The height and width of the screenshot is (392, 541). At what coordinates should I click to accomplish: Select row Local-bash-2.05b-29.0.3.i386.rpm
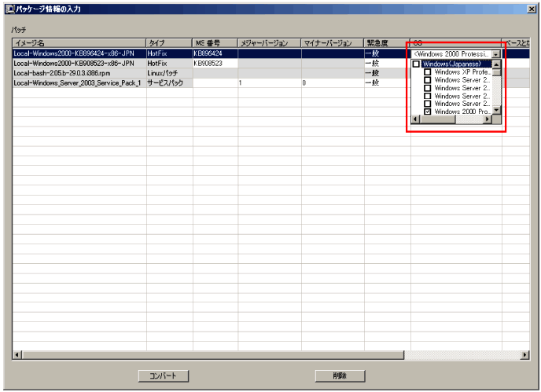pyautogui.click(x=79, y=73)
